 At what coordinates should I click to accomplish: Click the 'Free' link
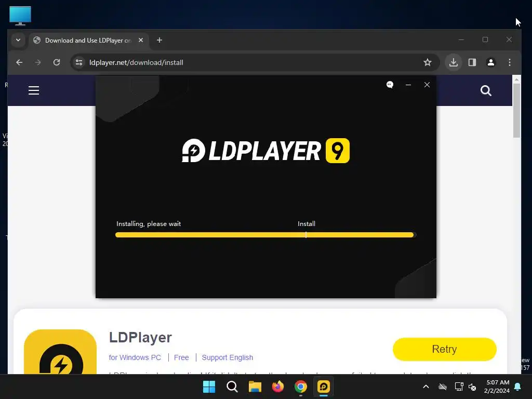point(181,357)
